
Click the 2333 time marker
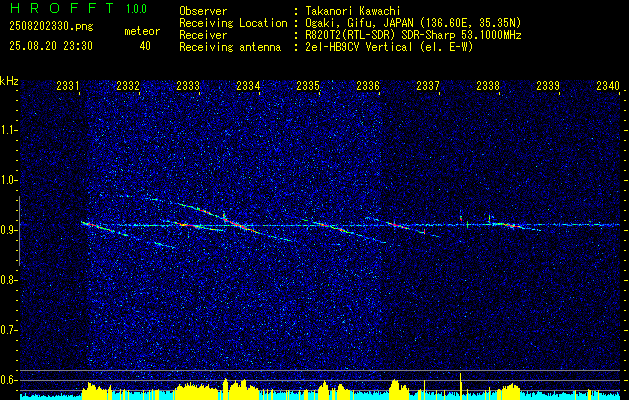(x=188, y=86)
